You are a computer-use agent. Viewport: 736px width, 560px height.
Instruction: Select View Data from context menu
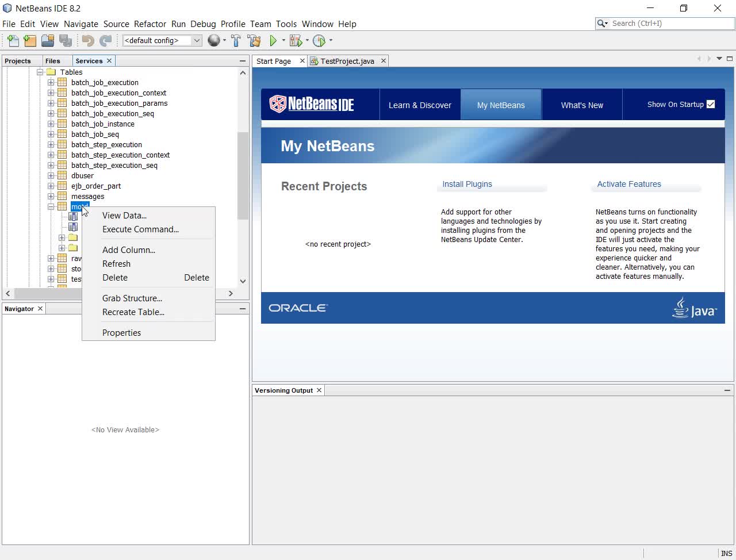148,215
